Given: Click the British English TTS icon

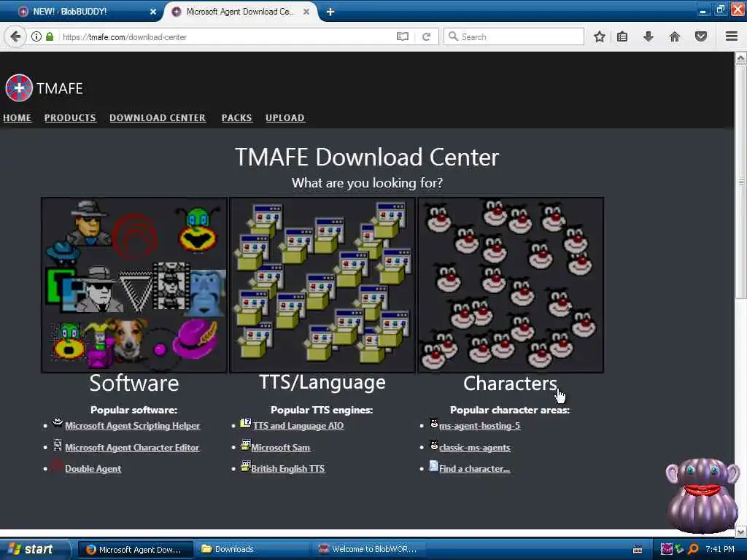Looking at the screenshot, I should pyautogui.click(x=245, y=466).
